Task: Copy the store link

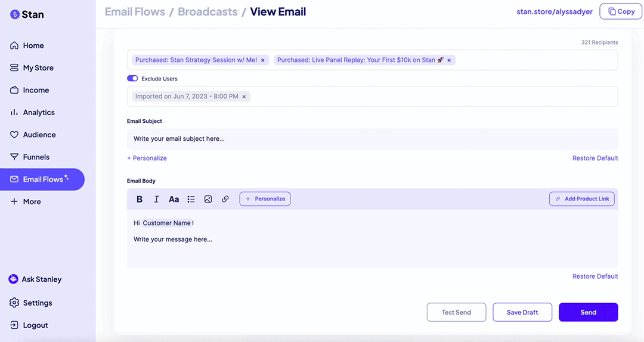Action: (x=621, y=11)
